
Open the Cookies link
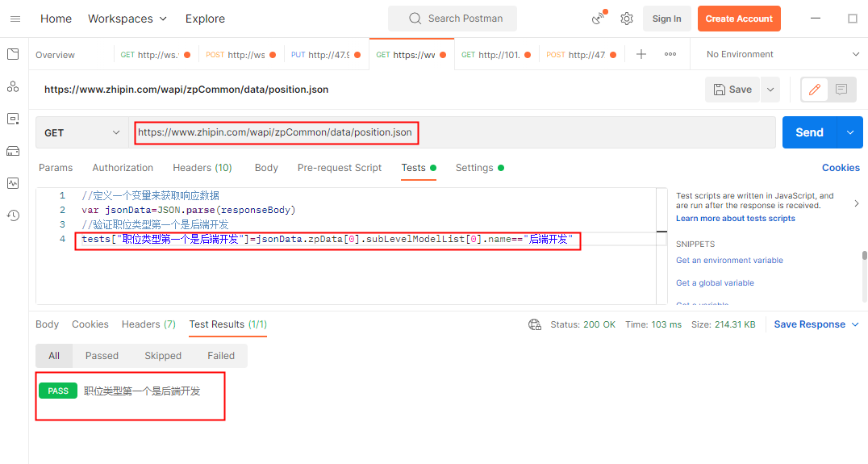pos(841,168)
